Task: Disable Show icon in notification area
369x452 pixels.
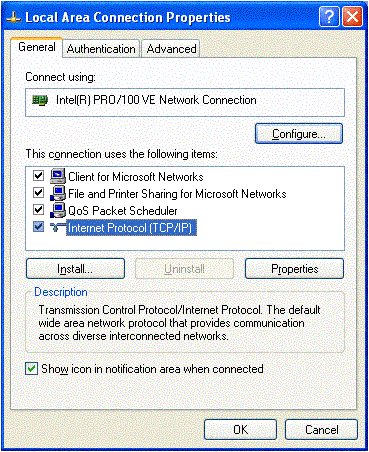Action: pos(31,369)
